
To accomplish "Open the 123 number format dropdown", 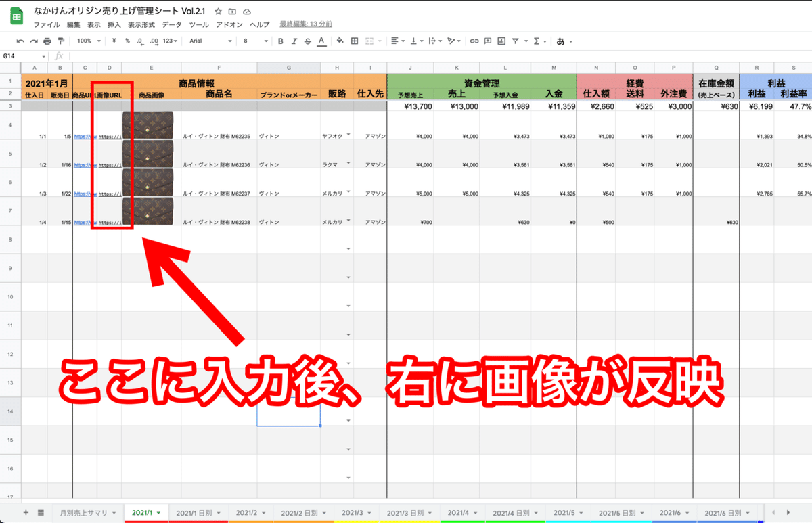I will pyautogui.click(x=171, y=41).
